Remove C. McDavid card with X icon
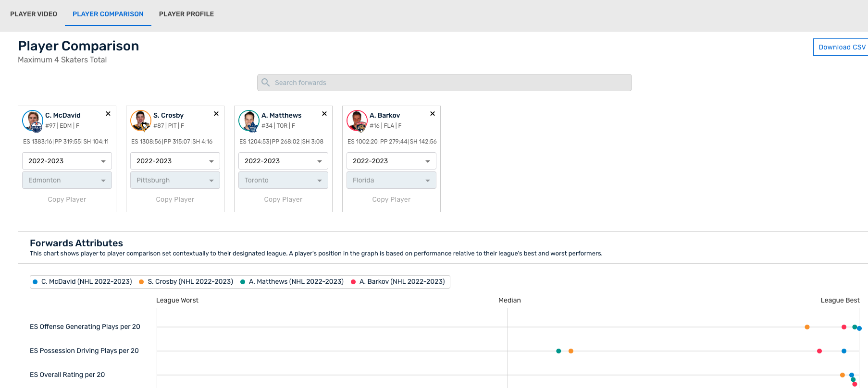Viewport: 868px width, 388px height. [x=108, y=114]
